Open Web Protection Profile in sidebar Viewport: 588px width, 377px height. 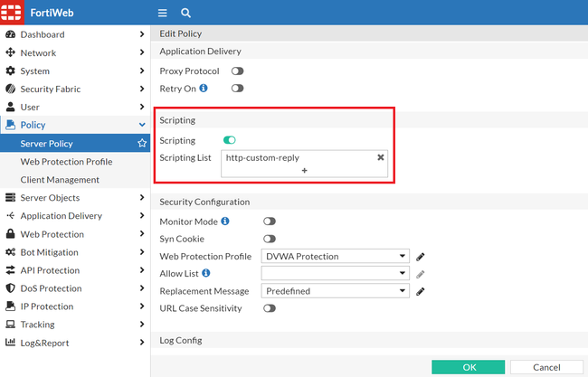(66, 161)
